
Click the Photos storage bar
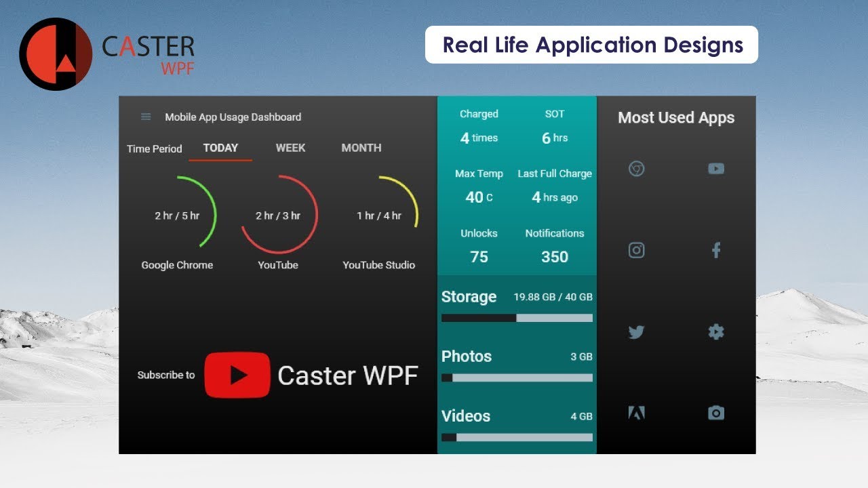(517, 378)
